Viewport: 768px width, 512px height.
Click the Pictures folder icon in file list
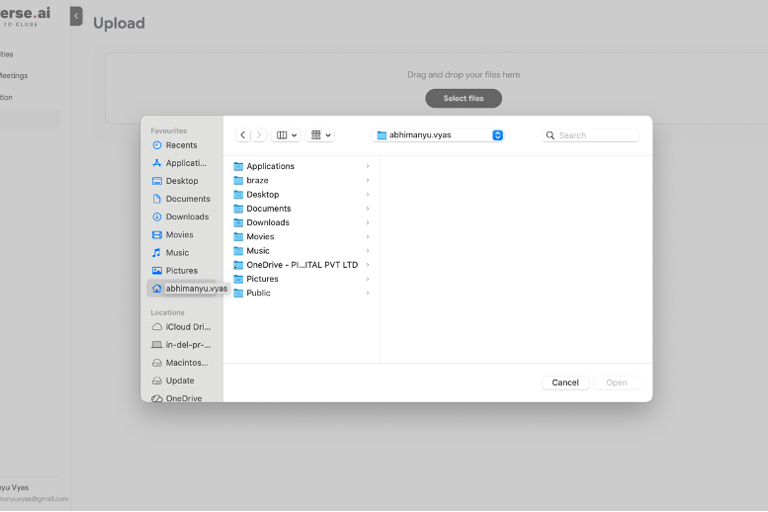pos(239,279)
